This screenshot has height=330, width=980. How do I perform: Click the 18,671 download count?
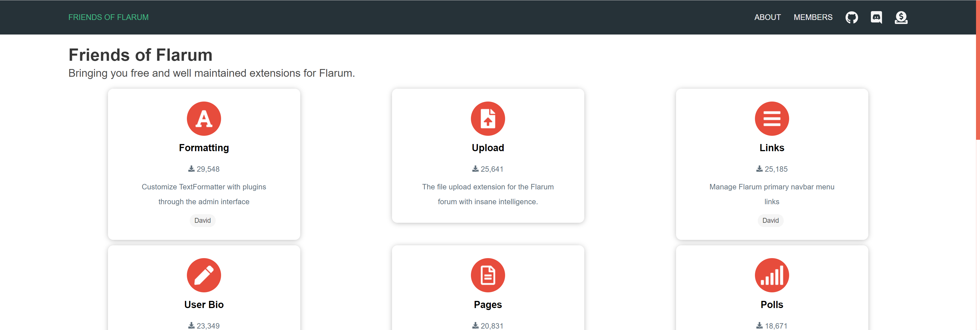pos(776,326)
